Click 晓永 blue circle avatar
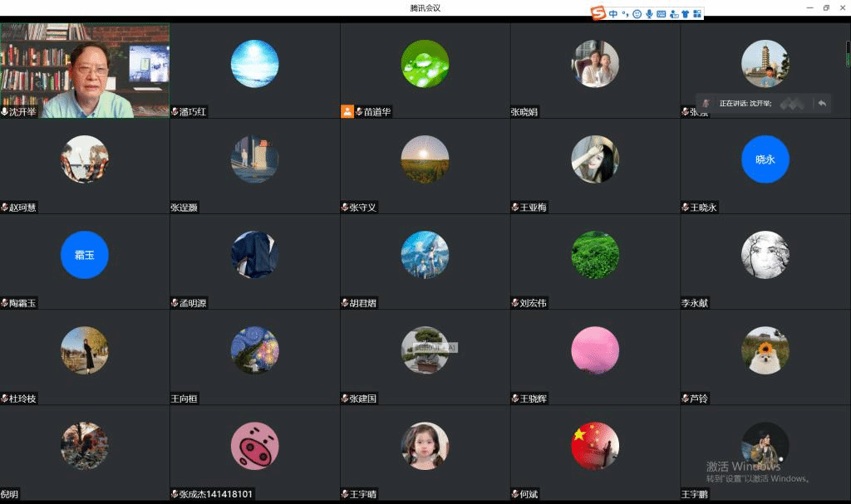 pyautogui.click(x=765, y=159)
